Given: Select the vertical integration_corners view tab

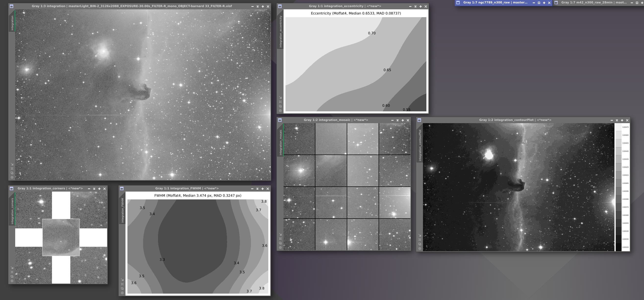Looking at the screenshot, I should point(12,211).
